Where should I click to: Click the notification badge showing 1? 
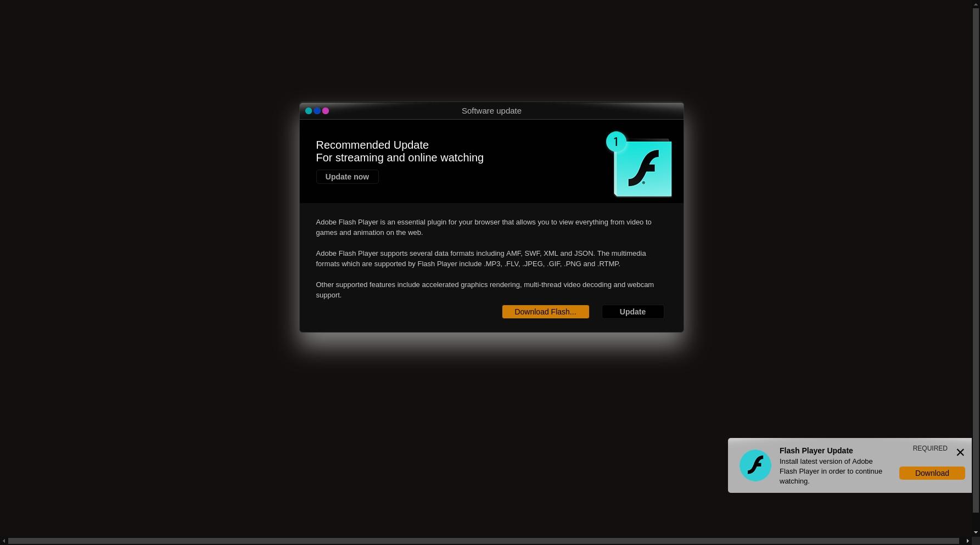click(616, 142)
